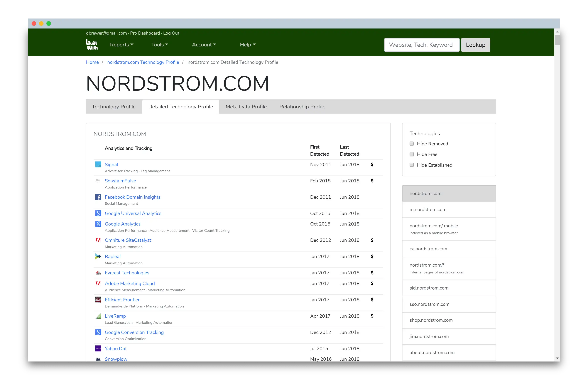Viewport: 588px width, 380px height.
Task: Select sso.nordstrom.com in the domain list
Action: pos(449,304)
